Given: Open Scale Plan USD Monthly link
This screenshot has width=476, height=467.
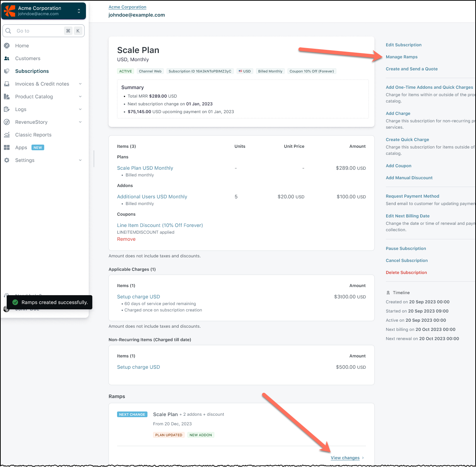Looking at the screenshot, I should pyautogui.click(x=145, y=168).
